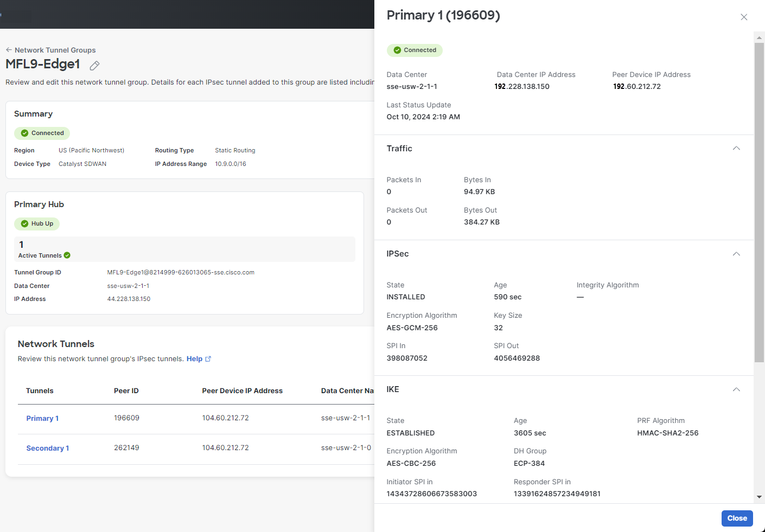Click Data Center IP Address 192.228.138.150
Image resolution: width=765 pixels, height=532 pixels.
(x=522, y=87)
